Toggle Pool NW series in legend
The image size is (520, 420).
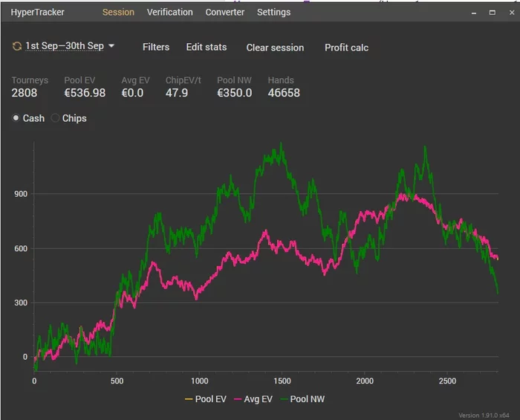pos(303,399)
